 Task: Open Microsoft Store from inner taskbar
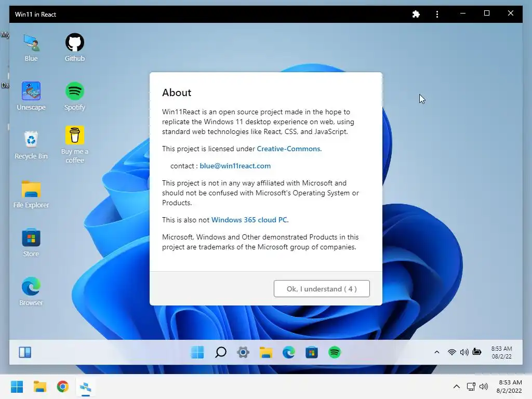coord(312,353)
